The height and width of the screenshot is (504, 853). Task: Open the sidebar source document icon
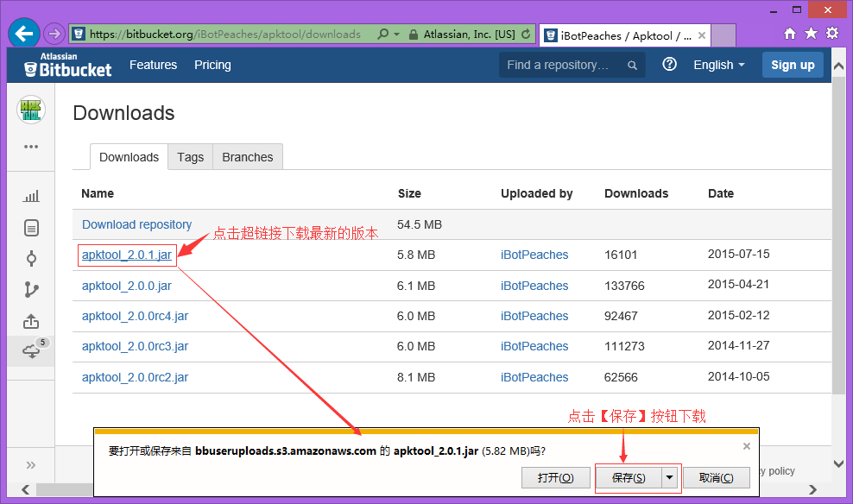click(31, 228)
